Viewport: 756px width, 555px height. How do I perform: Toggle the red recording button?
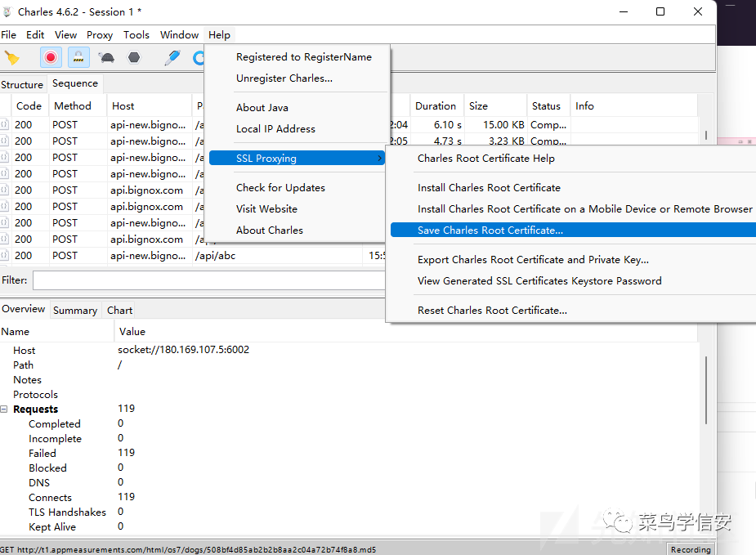51,58
